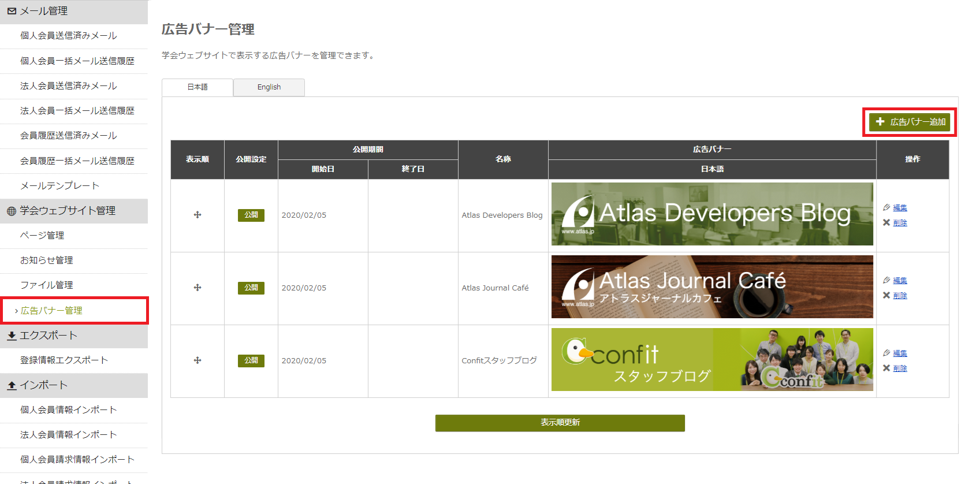The image size is (980, 484).
Task: Click the インポート section header
Action: pos(74,385)
